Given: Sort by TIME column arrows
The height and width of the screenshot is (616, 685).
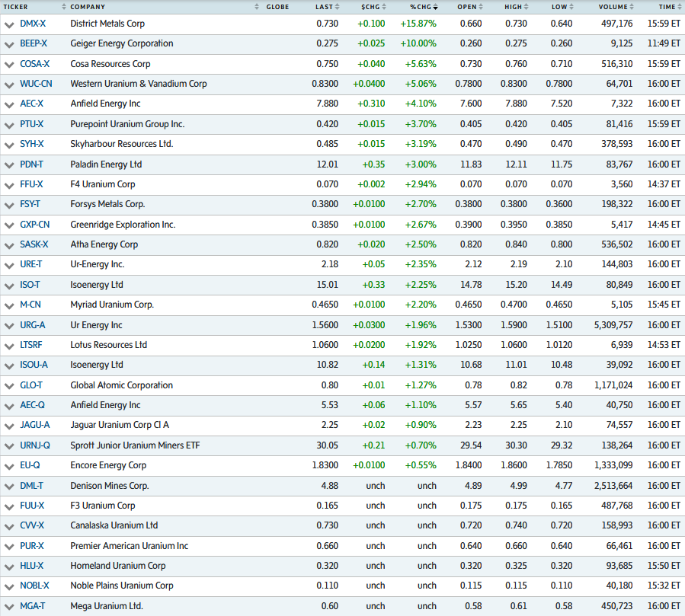Looking at the screenshot, I should [680, 7].
